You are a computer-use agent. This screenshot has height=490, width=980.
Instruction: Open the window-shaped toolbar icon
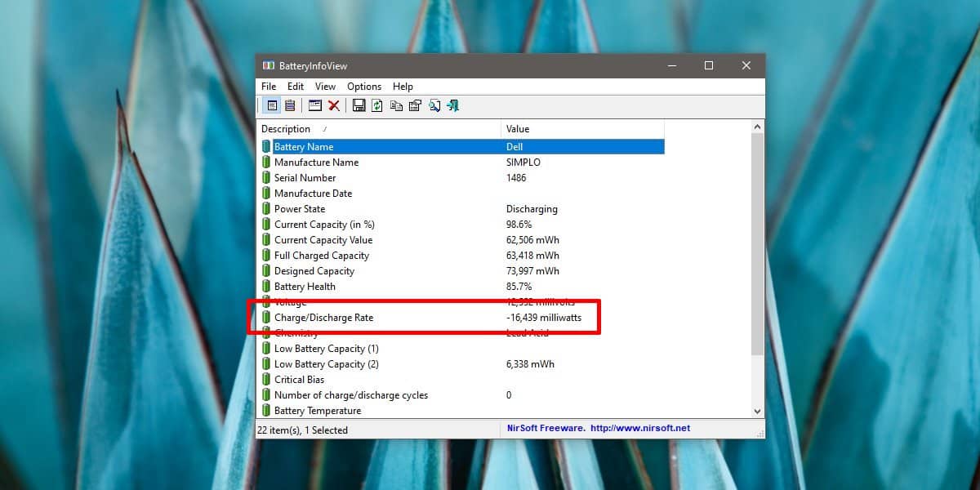[315, 105]
